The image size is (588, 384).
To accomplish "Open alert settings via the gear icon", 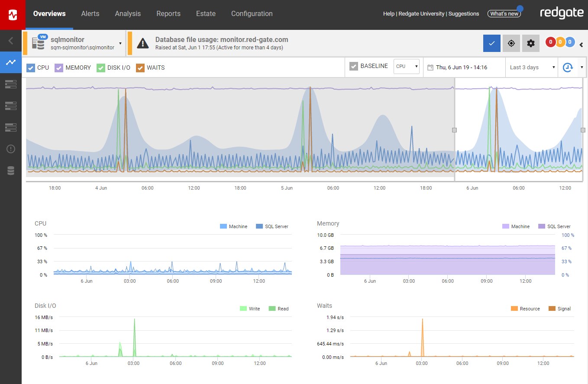I will pyautogui.click(x=531, y=43).
